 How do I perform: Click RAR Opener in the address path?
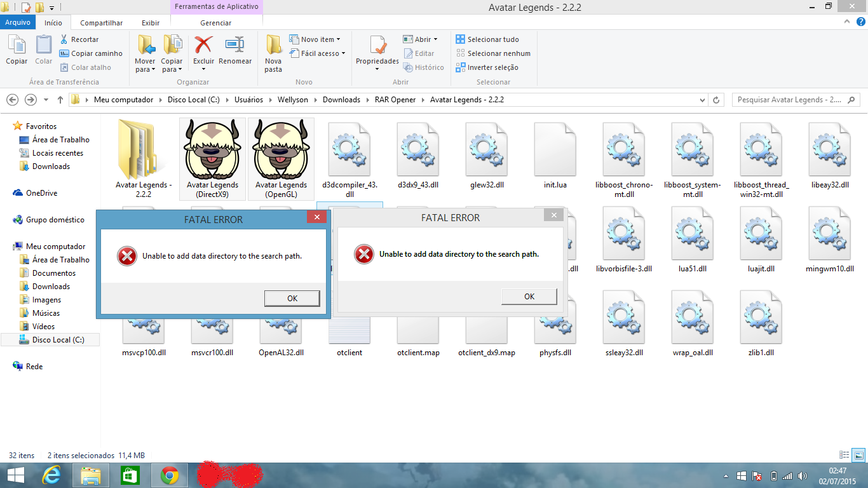[x=395, y=100]
